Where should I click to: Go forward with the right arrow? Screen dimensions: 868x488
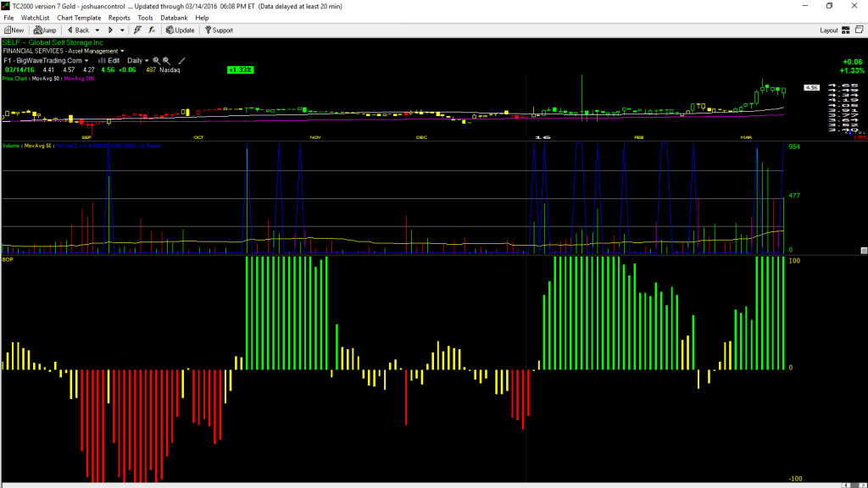[110, 30]
